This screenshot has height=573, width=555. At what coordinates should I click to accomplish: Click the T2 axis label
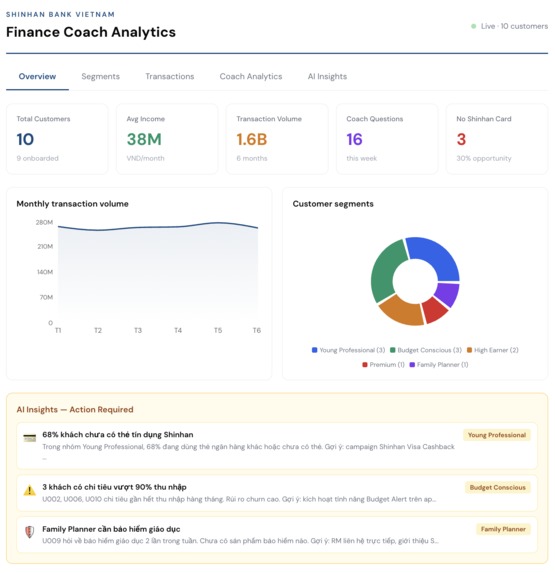(98, 330)
